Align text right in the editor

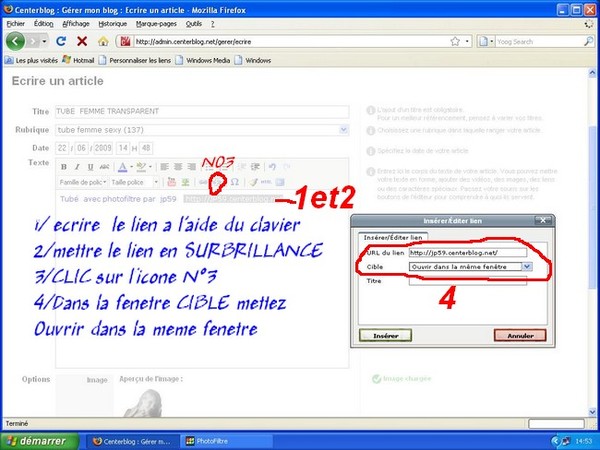191,167
